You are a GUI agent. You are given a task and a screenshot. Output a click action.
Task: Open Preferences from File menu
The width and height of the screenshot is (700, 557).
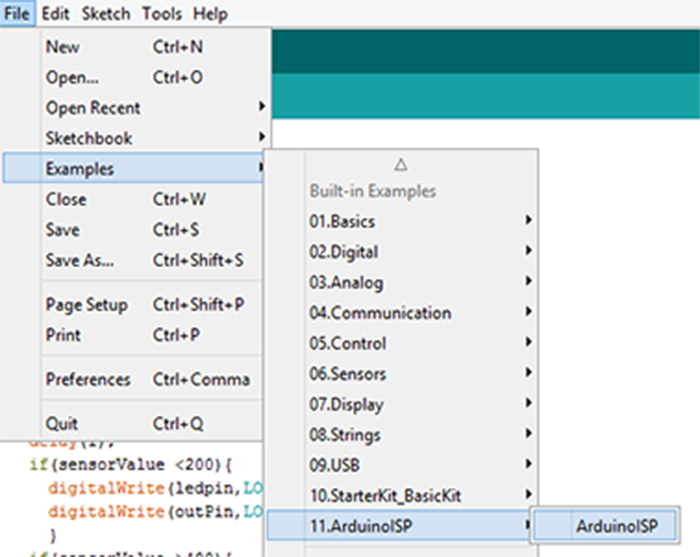click(x=88, y=380)
